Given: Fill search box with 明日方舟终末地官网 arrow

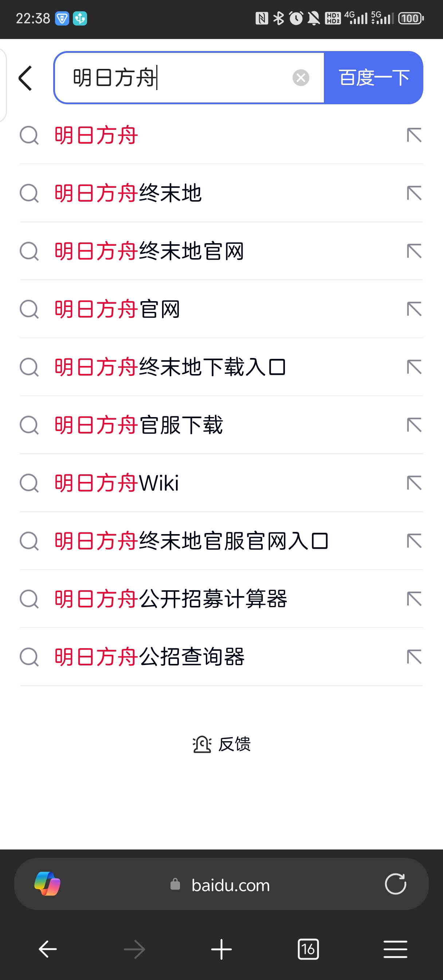Looking at the screenshot, I should 414,251.
